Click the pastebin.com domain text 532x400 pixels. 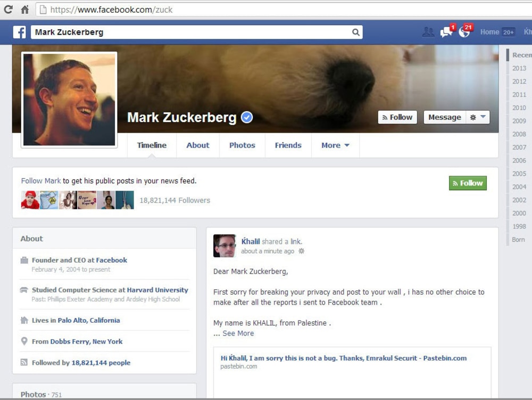(238, 366)
